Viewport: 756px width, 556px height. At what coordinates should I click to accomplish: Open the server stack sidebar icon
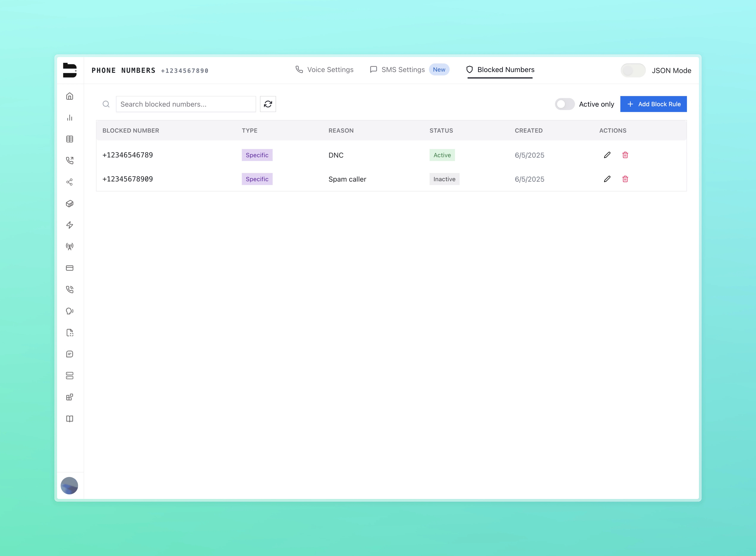pos(70,376)
